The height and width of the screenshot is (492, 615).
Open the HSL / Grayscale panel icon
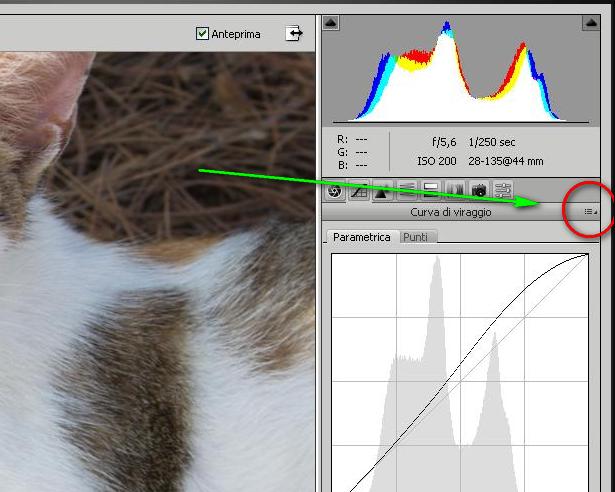407,190
